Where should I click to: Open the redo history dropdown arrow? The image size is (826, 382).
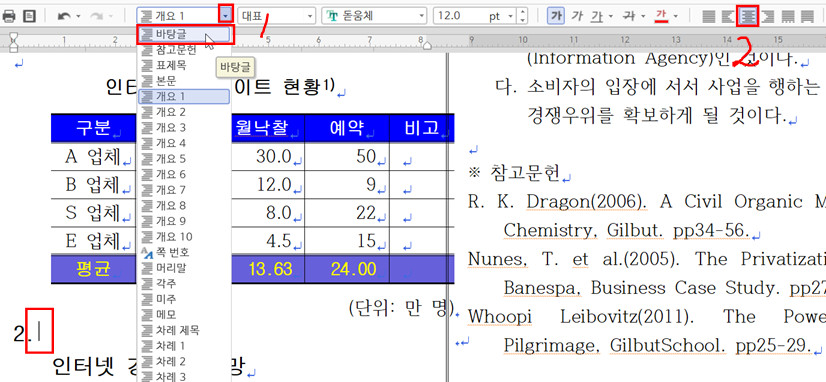[x=111, y=16]
